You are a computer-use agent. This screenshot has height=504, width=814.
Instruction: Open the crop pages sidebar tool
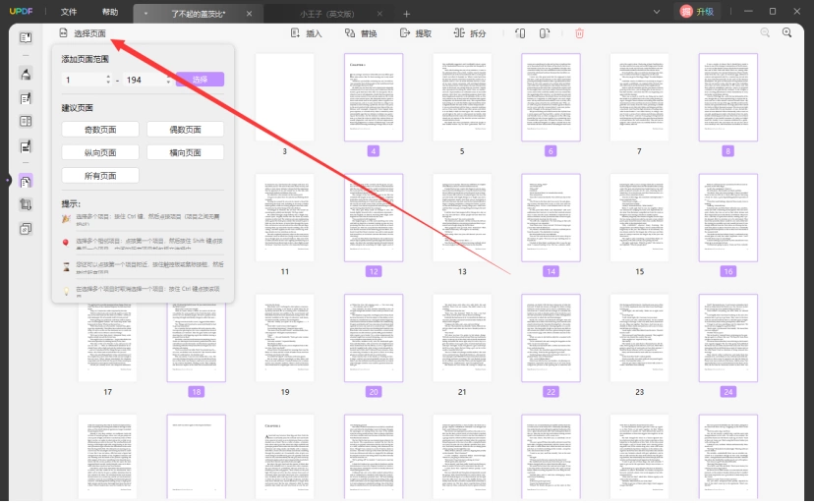(26, 204)
